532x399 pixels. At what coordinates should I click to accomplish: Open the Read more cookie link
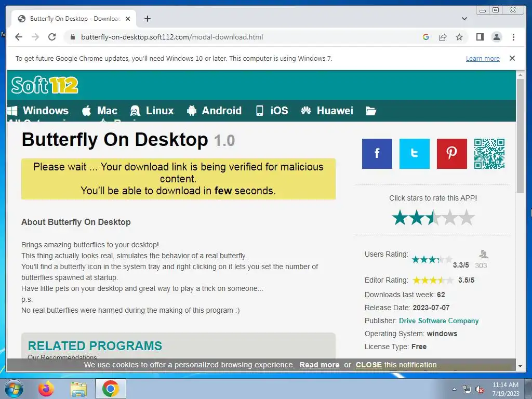[320, 365]
